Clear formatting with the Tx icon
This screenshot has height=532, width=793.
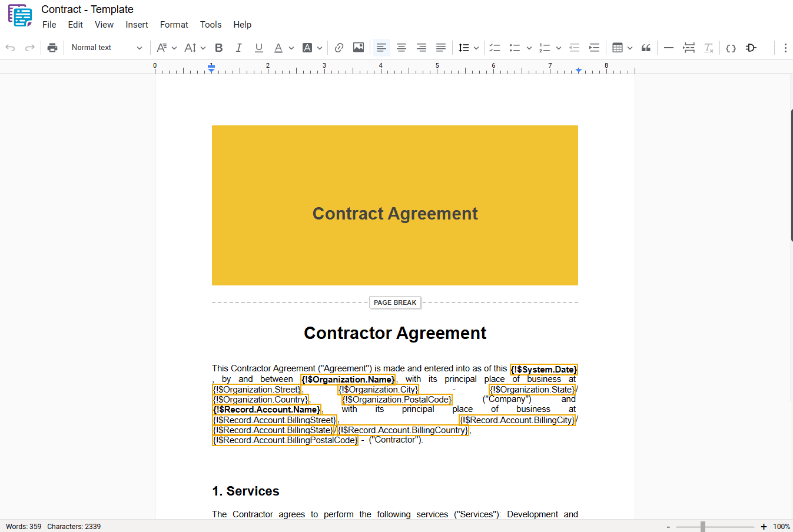click(x=709, y=48)
